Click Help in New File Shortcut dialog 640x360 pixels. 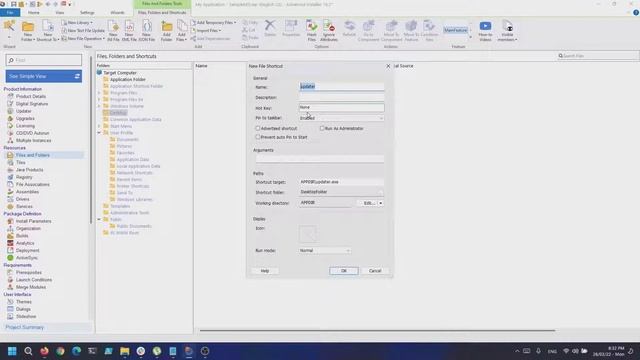click(265, 271)
